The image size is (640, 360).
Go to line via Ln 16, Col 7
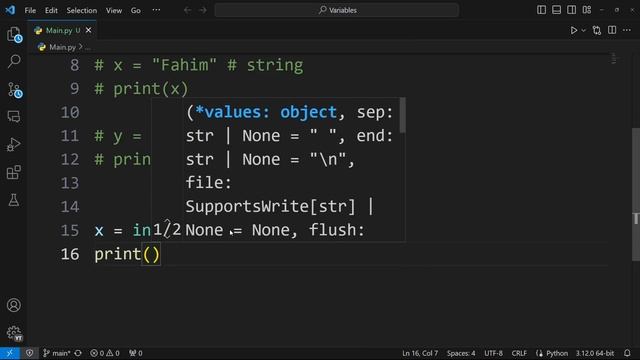coord(420,353)
